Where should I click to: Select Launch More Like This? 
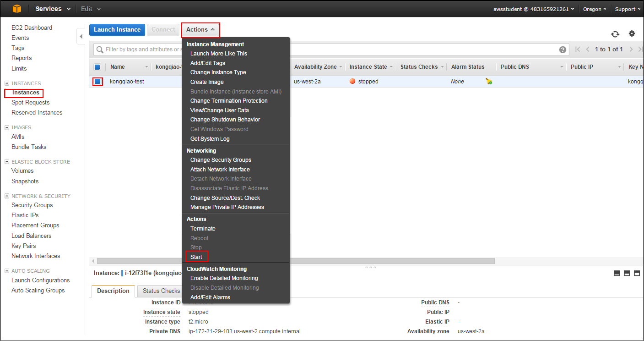219,54
